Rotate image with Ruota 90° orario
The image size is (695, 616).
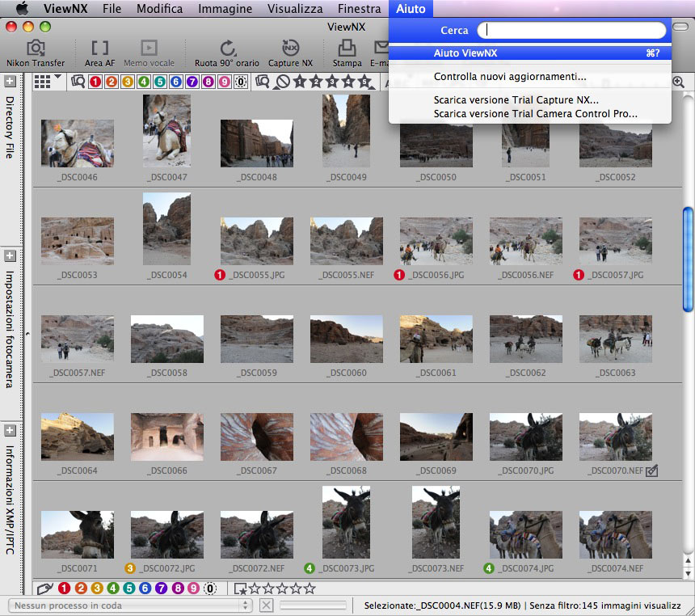point(227,53)
